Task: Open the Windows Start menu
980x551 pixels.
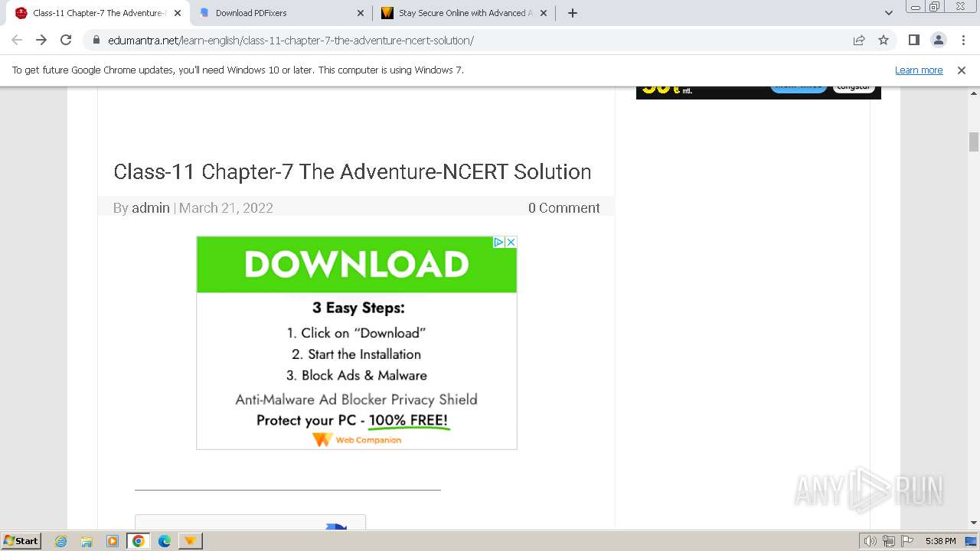Action: click(x=21, y=540)
